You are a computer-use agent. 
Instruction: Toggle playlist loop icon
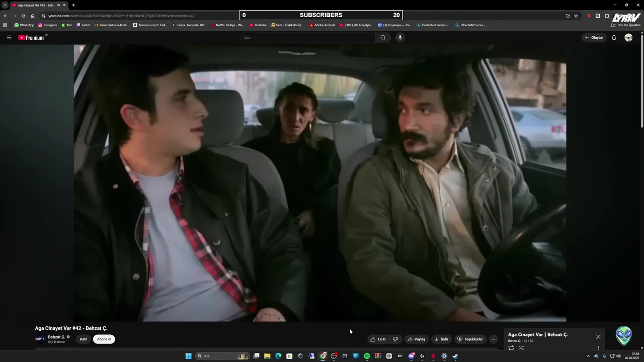click(x=511, y=347)
